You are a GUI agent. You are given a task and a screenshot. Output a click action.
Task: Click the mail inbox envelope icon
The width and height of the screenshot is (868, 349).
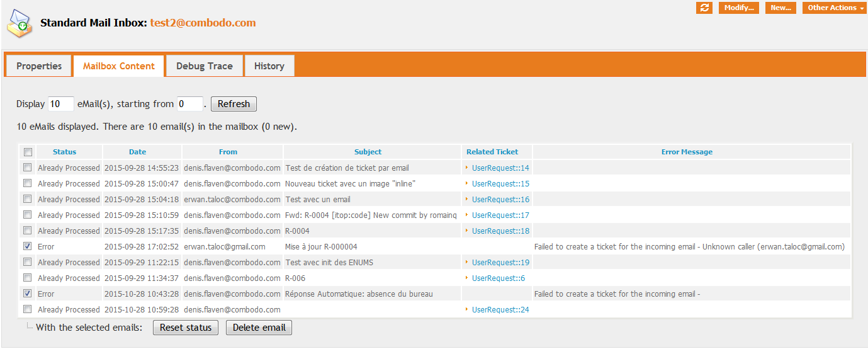[x=20, y=23]
